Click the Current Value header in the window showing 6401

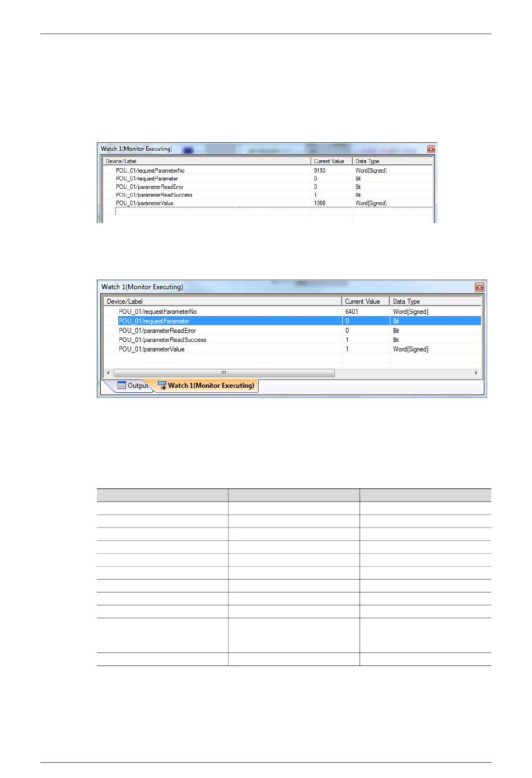366,302
